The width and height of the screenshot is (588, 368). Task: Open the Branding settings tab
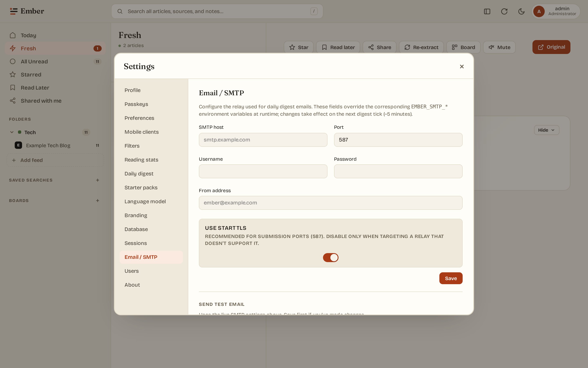(x=151, y=215)
